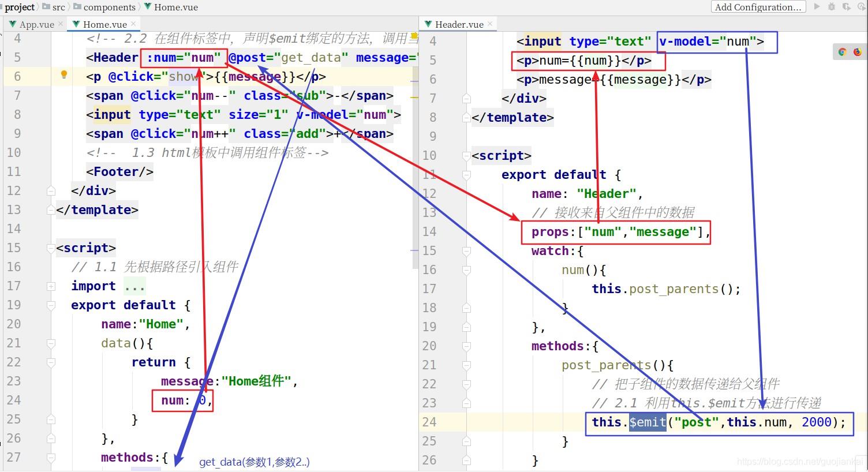Click the Run configuration play icon
The image size is (868, 472).
817,7
